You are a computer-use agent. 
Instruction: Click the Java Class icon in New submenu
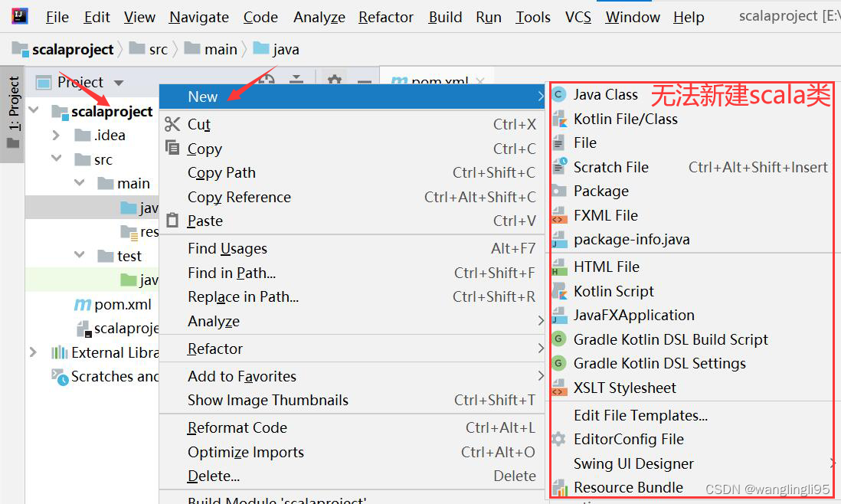coord(559,94)
